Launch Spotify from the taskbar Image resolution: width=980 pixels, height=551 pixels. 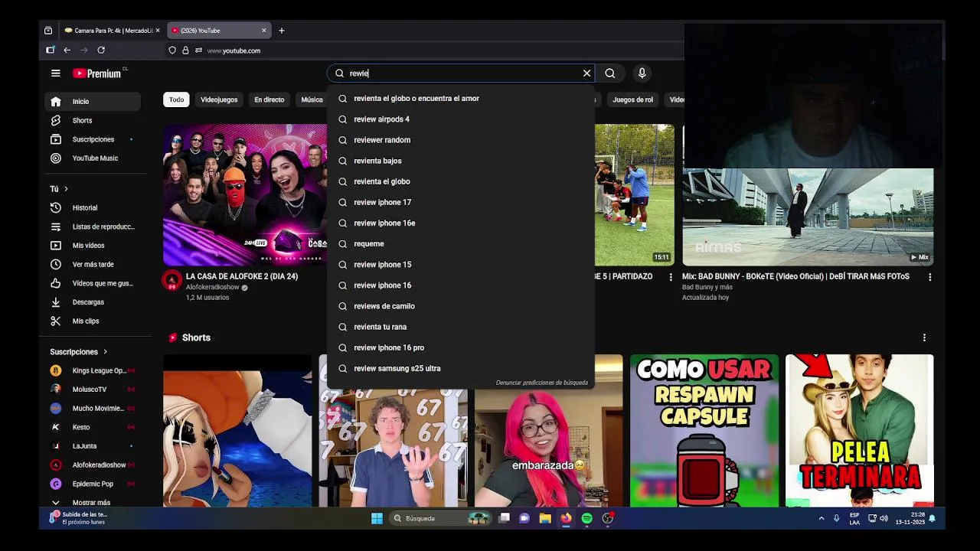pyautogui.click(x=586, y=518)
